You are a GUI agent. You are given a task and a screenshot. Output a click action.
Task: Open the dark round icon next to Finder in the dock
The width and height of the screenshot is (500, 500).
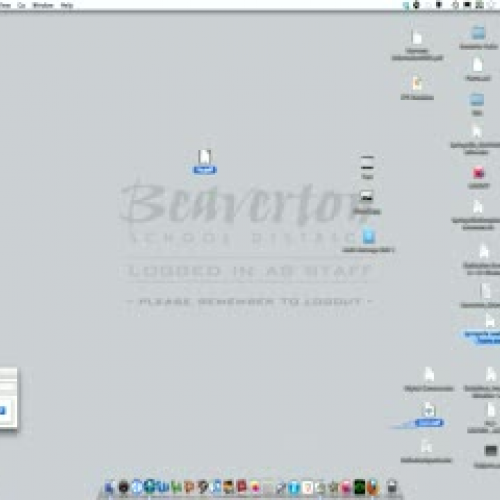click(124, 487)
